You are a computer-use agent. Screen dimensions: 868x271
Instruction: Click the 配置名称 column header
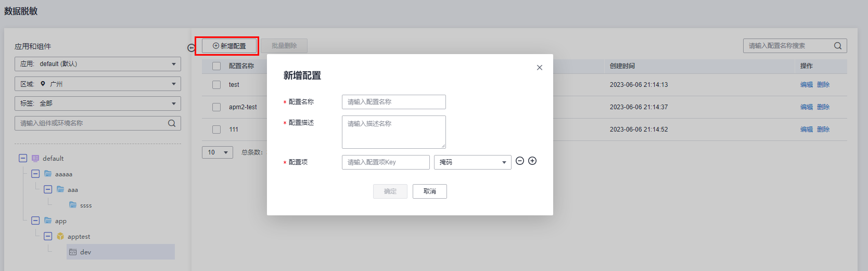point(241,66)
